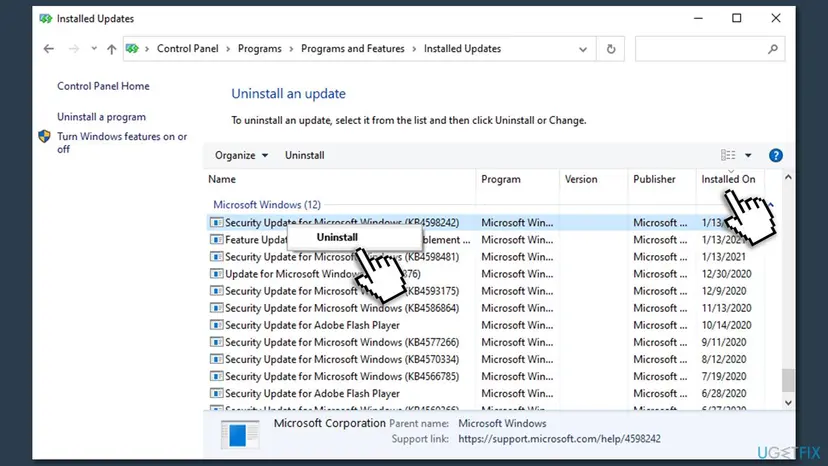Screen dimensions: 828x466
Task: Click the list scrollbar up arrow
Action: pos(788,178)
